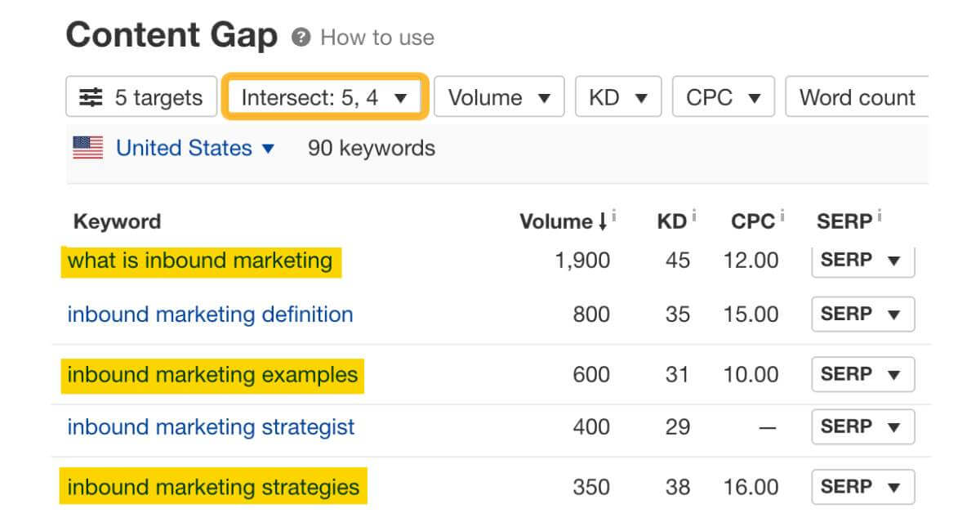
Task: Click the SERP header info icon
Action: [880, 216]
